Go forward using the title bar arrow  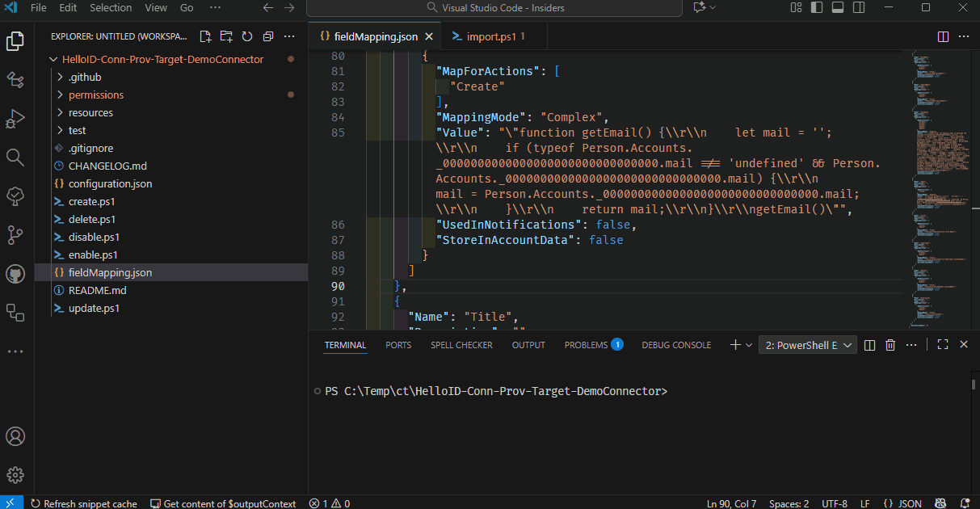coord(289,7)
